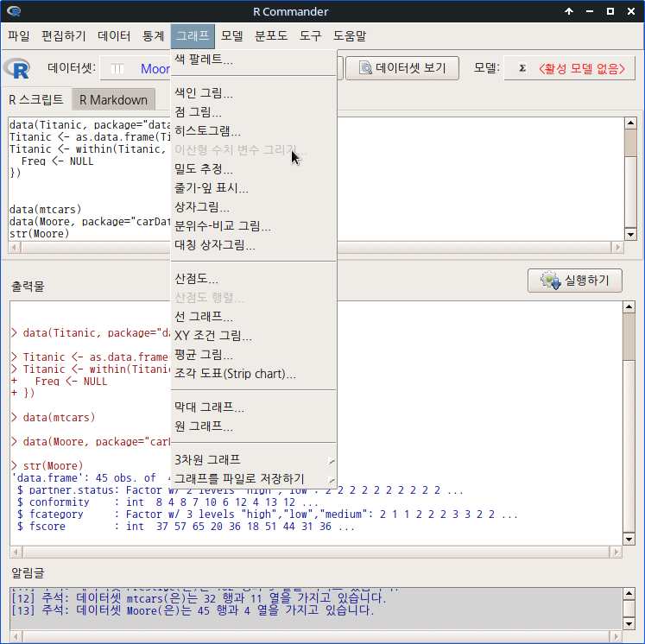Image resolution: width=645 pixels, height=644 pixels.
Task: Select 분위수-비교 그림... menu entry
Action: pyautogui.click(x=254, y=226)
